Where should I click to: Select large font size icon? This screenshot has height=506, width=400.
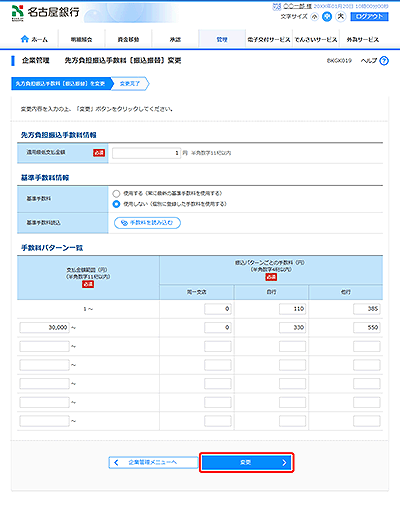(x=341, y=16)
